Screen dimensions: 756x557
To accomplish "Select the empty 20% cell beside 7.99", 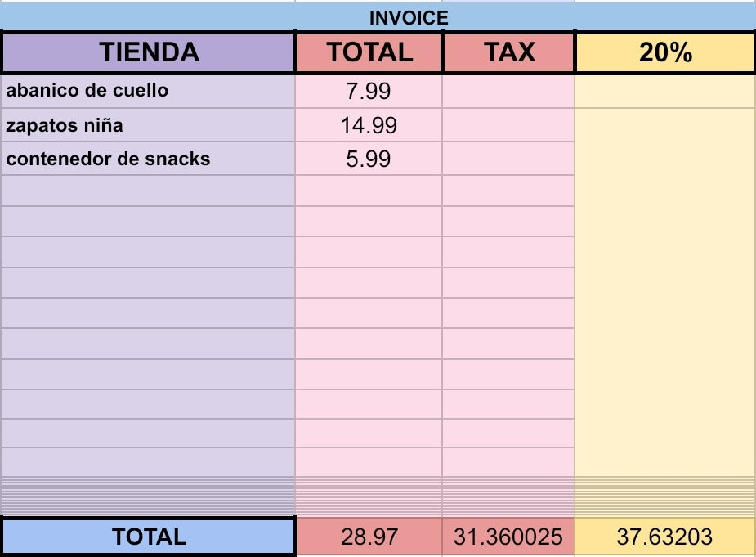I will coord(664,91).
